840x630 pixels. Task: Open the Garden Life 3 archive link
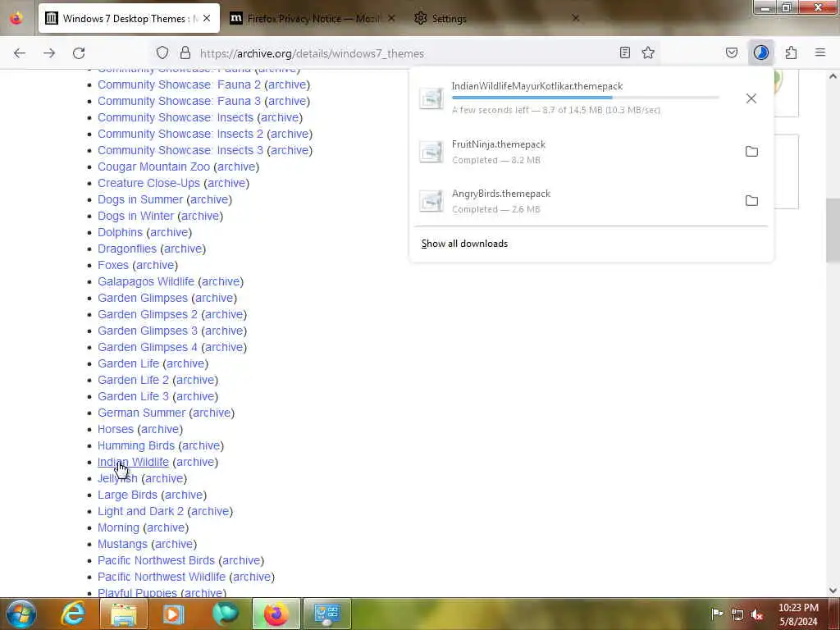pos(195,396)
